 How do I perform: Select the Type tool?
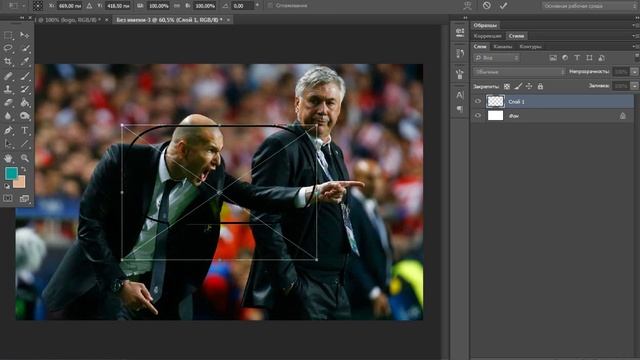click(25, 131)
